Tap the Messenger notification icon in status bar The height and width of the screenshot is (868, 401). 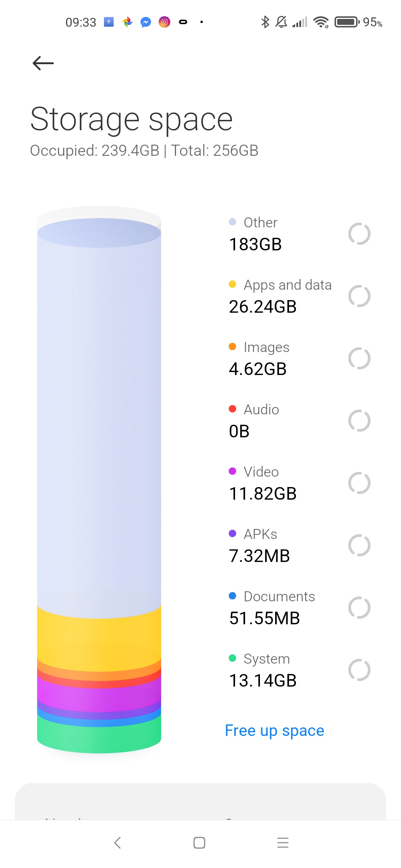pos(146,22)
